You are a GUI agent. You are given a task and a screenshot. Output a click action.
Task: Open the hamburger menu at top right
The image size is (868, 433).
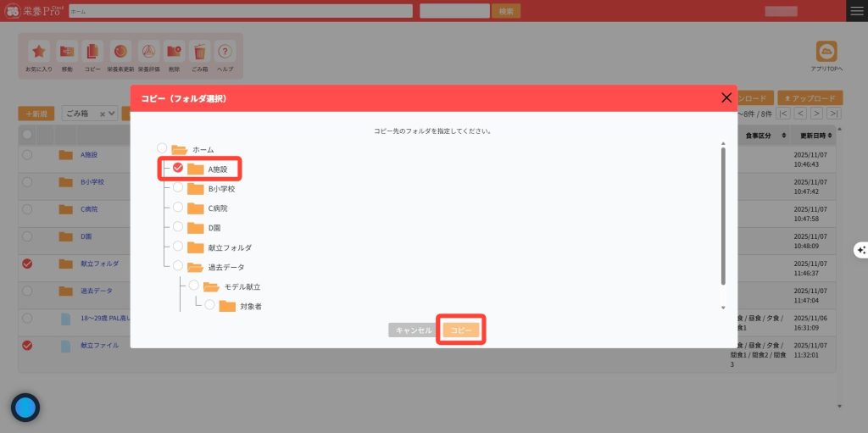click(856, 11)
